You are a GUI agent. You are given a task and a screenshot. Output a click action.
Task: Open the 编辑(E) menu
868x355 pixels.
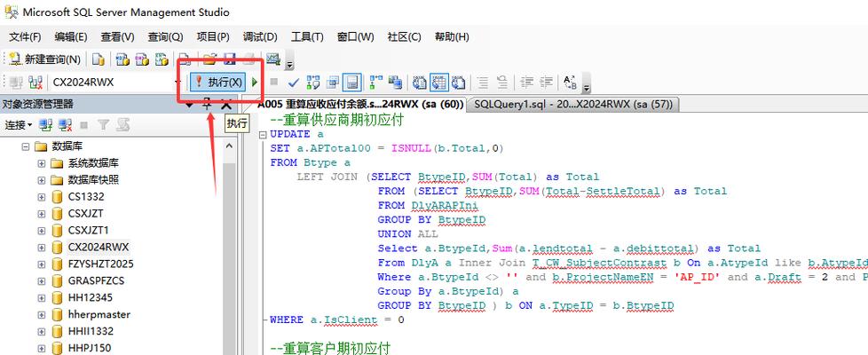71,37
